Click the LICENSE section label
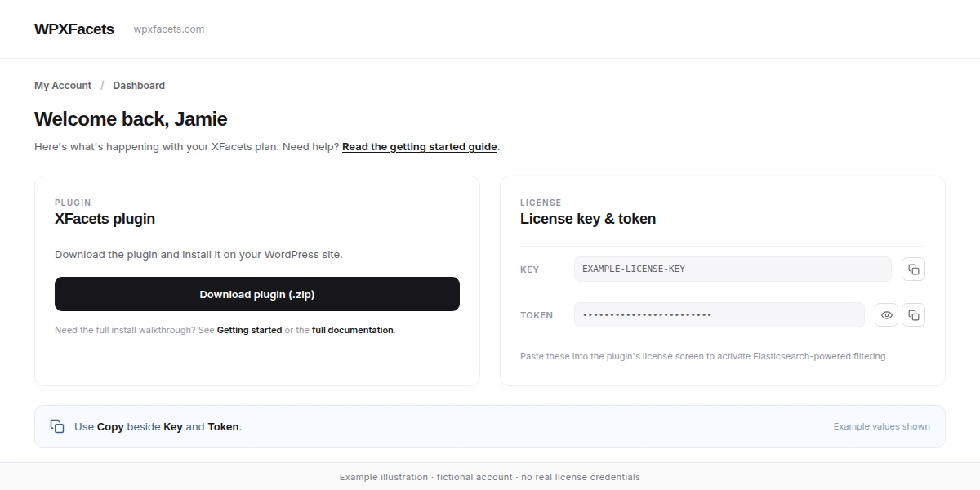Screen dimensions: 980x490 [541, 203]
